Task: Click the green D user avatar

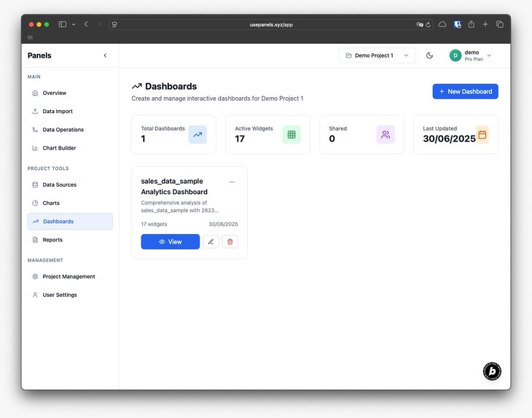Action: tap(455, 55)
